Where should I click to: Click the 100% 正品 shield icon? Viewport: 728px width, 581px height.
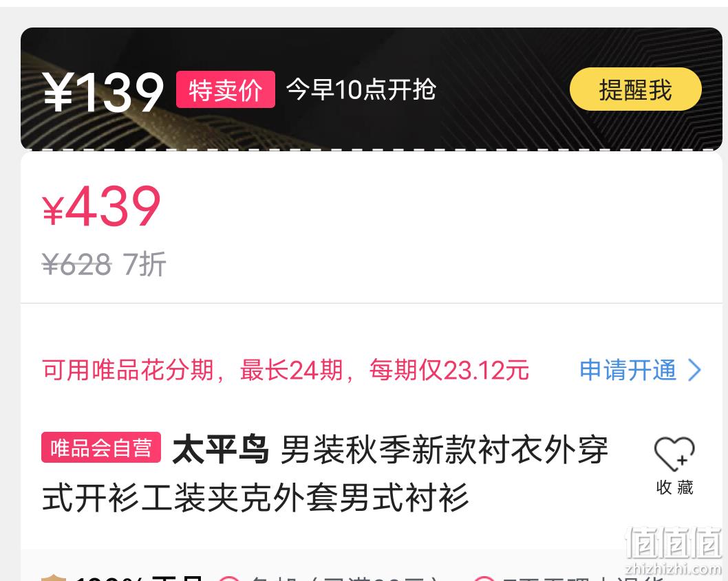(x=54, y=578)
